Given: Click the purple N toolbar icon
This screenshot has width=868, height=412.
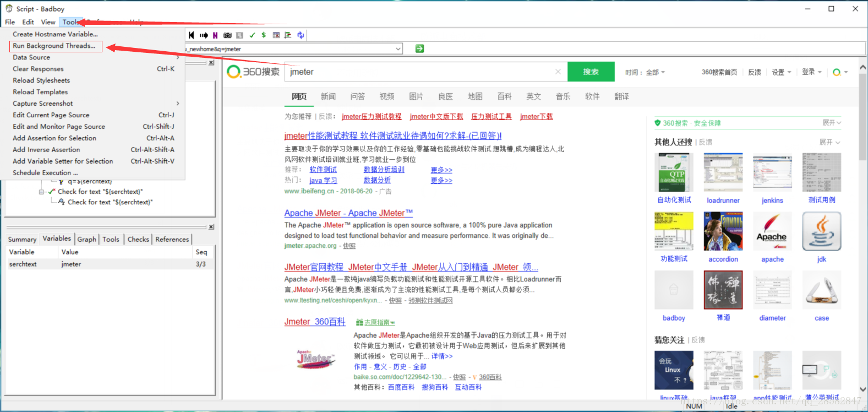Looking at the screenshot, I should (x=215, y=35).
